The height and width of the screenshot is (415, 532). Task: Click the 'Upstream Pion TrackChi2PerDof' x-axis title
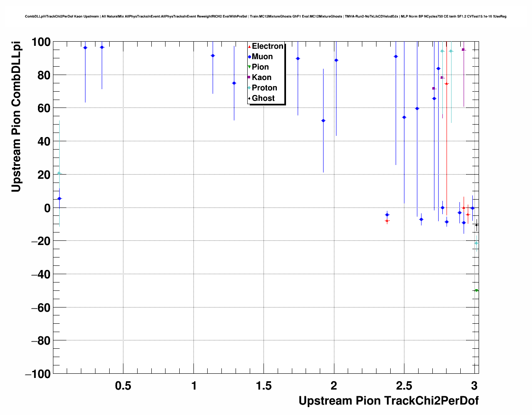(388, 401)
